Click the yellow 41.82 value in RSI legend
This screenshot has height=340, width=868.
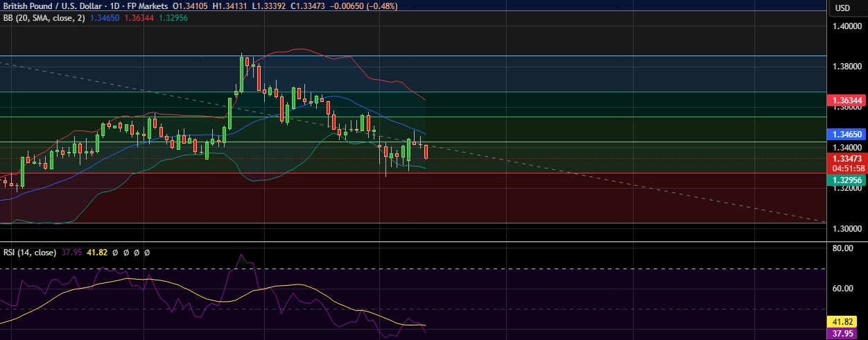(x=98, y=253)
